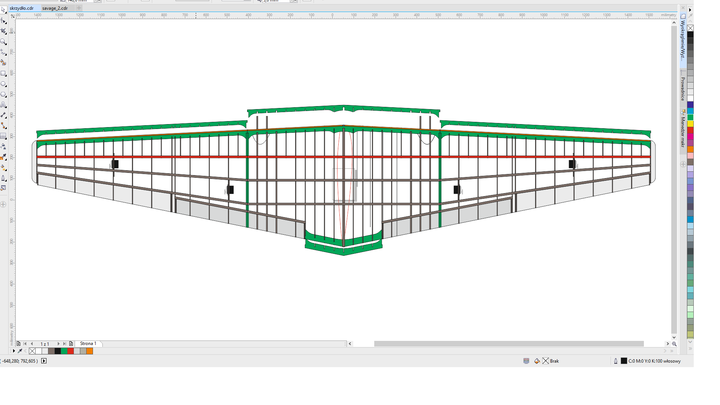720x405 pixels.
Task: Go to first page
Action: pyautogui.click(x=25, y=343)
